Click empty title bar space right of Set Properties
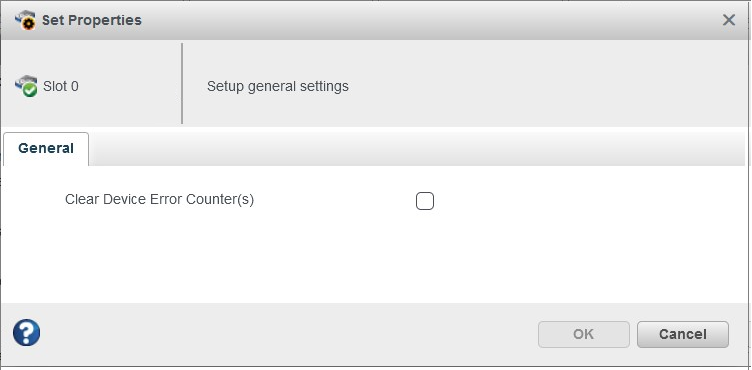Image resolution: width=752 pixels, height=370 pixels. pyautogui.click(x=432, y=20)
